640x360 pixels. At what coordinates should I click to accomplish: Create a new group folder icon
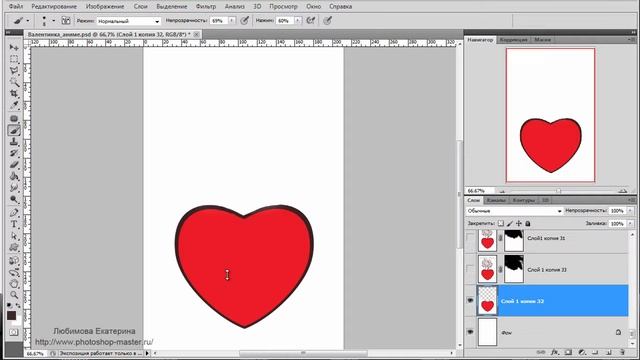[595, 352]
